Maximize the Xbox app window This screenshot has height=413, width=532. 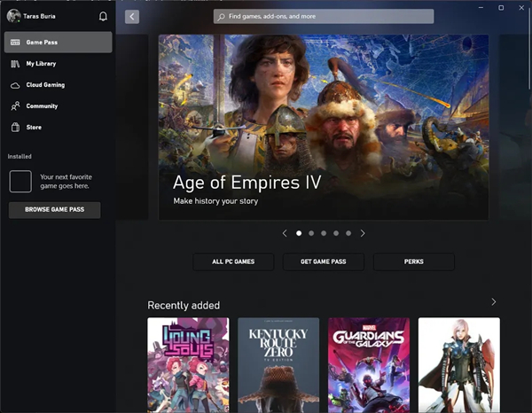[501, 8]
